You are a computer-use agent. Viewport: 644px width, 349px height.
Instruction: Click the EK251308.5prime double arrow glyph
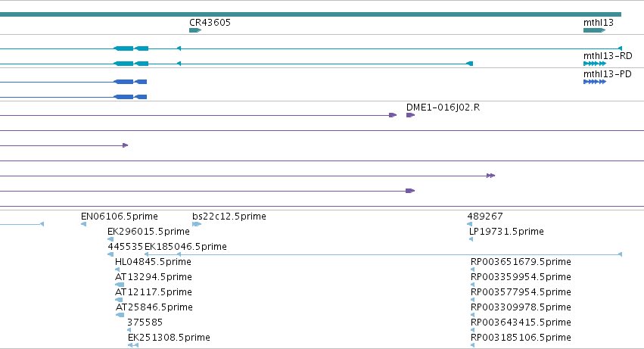pos(133,345)
